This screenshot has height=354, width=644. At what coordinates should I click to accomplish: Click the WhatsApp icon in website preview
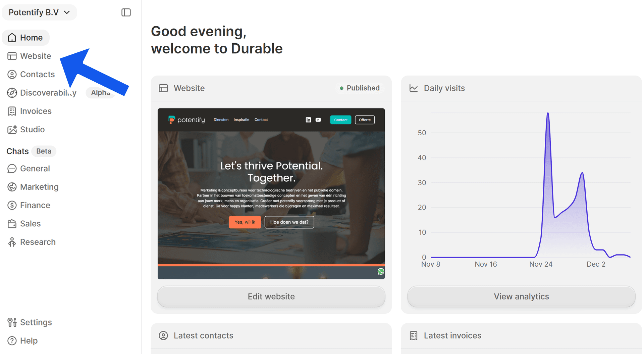click(x=381, y=271)
